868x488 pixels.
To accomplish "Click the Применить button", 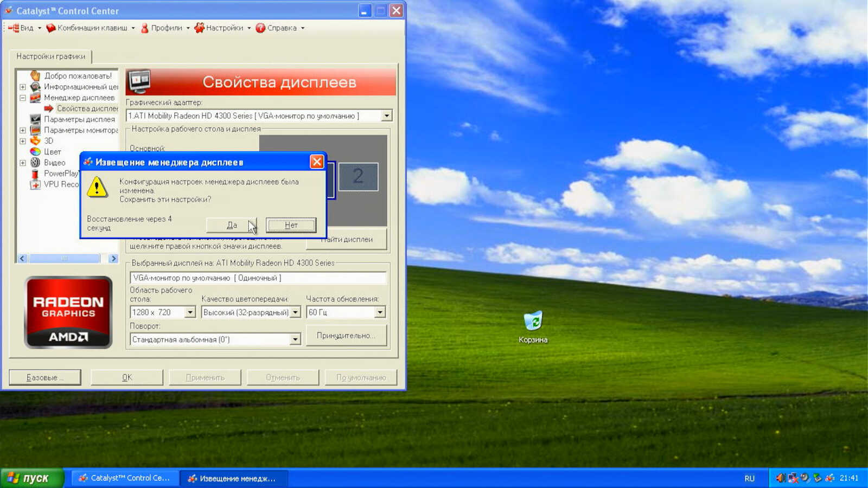I will (x=205, y=377).
